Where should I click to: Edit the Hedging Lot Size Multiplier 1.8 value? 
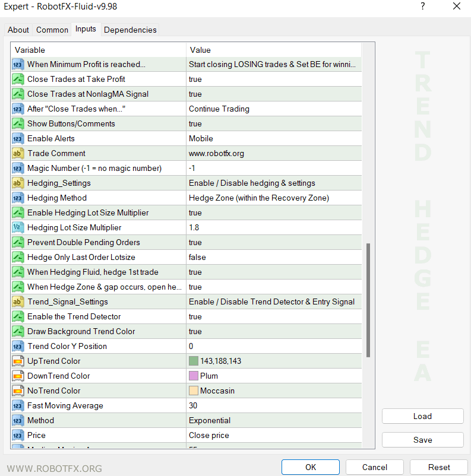(x=274, y=228)
